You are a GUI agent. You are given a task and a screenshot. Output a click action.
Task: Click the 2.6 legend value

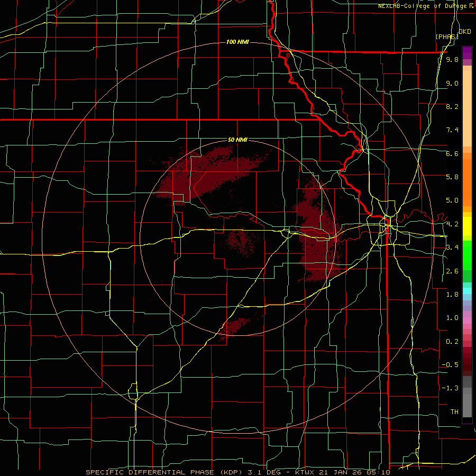[452, 271]
